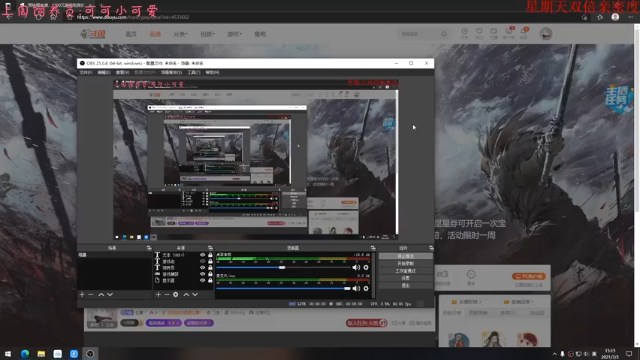640x360 pixels.
Task: Move source down with the arrow in sources panel
Action: pos(195,294)
